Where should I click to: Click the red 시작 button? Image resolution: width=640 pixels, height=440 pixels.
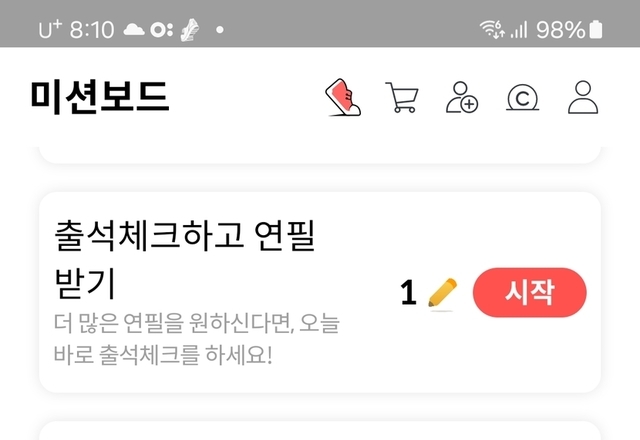529,292
